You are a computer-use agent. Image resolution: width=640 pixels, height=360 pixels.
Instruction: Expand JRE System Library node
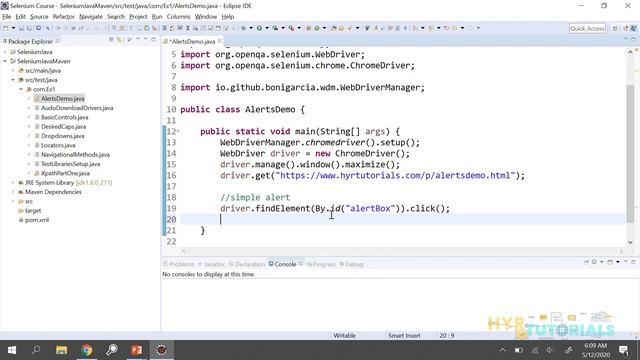[13, 182]
